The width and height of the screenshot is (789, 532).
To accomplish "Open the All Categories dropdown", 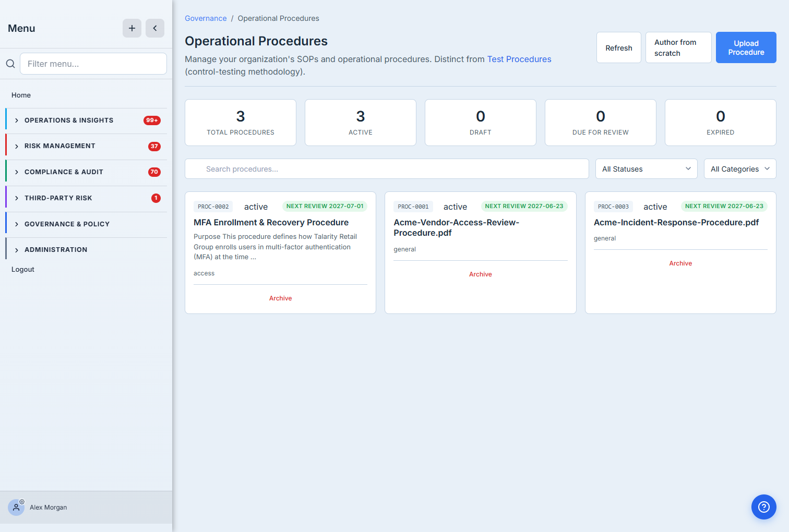I will point(740,169).
